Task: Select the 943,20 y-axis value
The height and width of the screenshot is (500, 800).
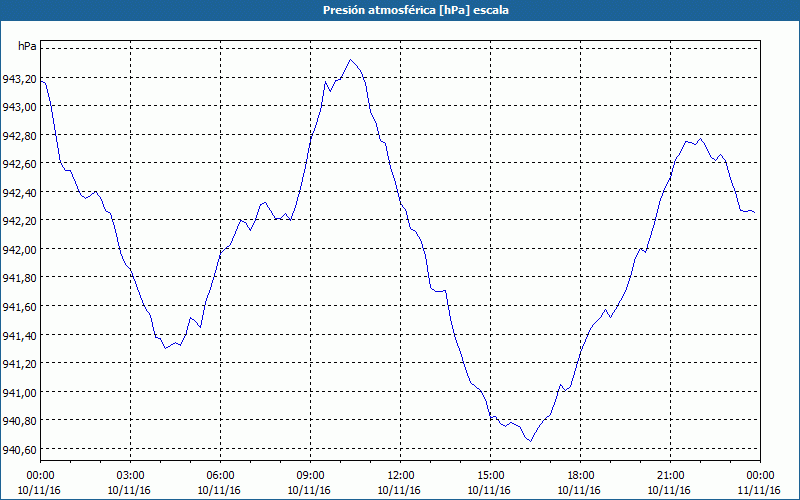Action: [19, 79]
